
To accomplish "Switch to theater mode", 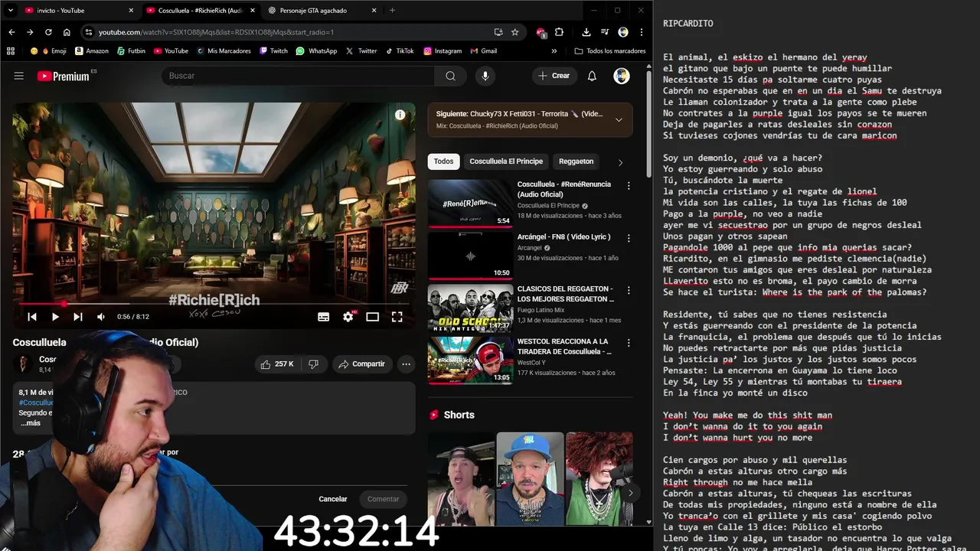I will [x=373, y=317].
